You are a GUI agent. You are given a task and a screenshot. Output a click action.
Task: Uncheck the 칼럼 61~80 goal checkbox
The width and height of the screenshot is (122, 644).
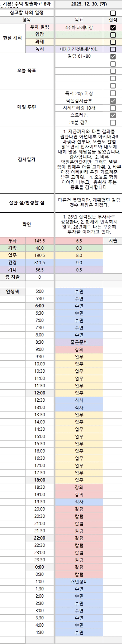click(x=113, y=56)
